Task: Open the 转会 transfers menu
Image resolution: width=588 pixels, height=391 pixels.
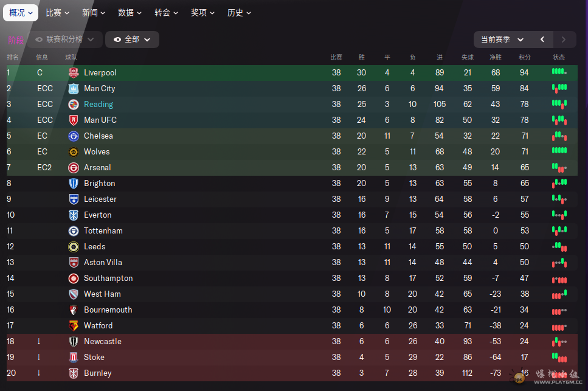Action: [166, 13]
